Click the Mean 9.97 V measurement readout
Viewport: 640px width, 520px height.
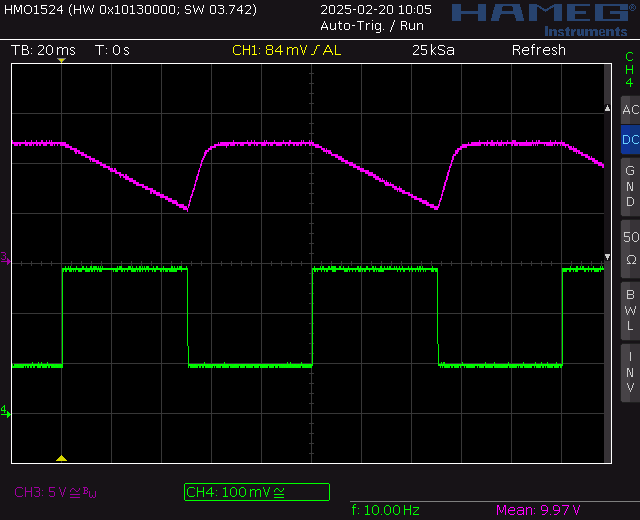[538, 511]
